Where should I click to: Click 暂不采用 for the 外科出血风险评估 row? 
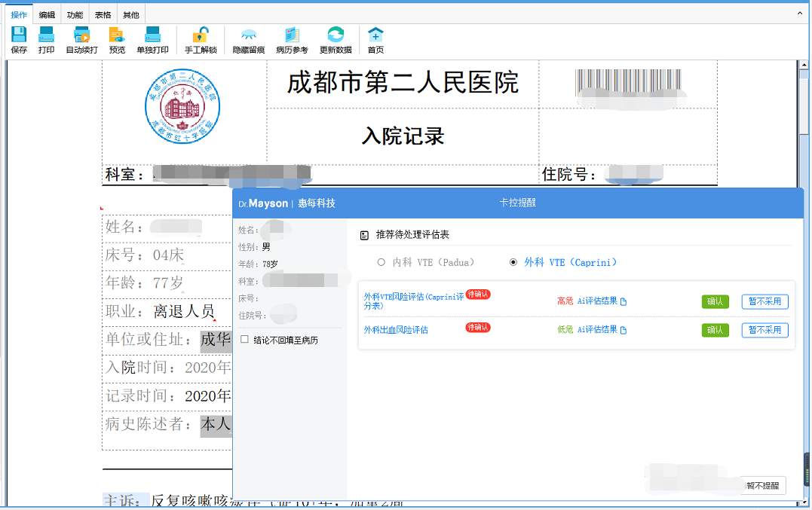[765, 330]
